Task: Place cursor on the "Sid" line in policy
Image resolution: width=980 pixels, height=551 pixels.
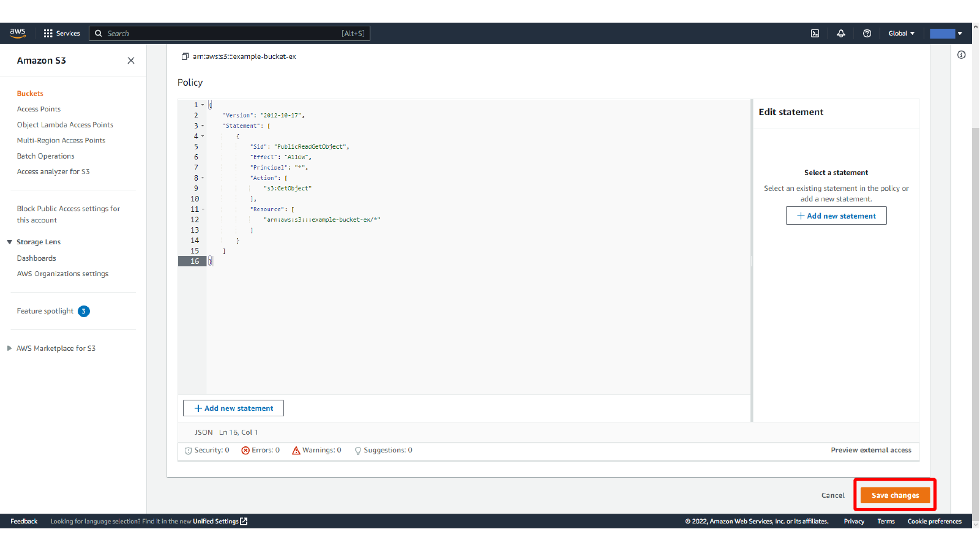Action: point(299,147)
